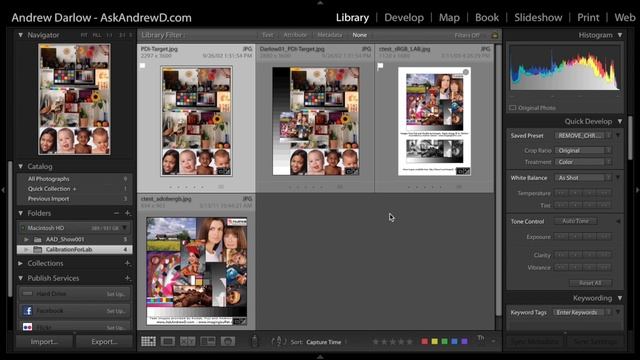Collapse the Keywording panel
The image size is (640, 360).
point(620,298)
